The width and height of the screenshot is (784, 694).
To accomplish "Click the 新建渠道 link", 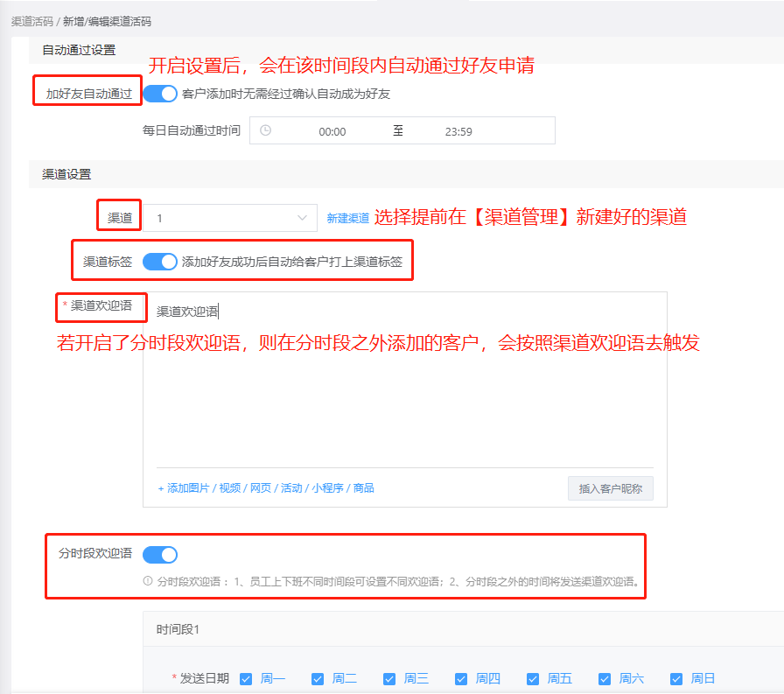I will coord(347,219).
